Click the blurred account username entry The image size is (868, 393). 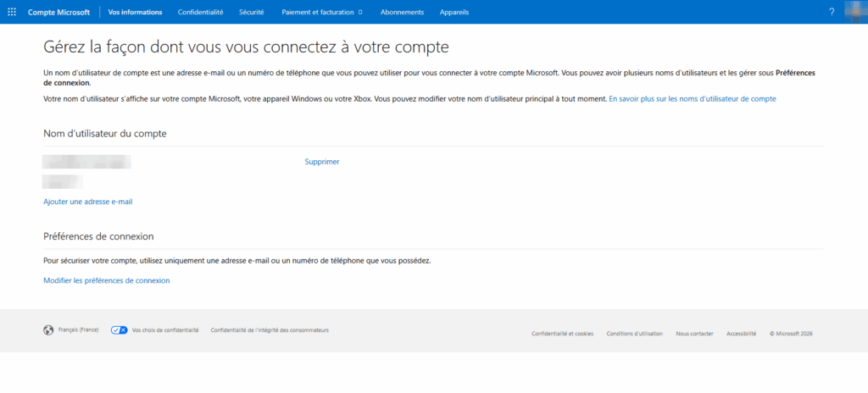tap(87, 162)
